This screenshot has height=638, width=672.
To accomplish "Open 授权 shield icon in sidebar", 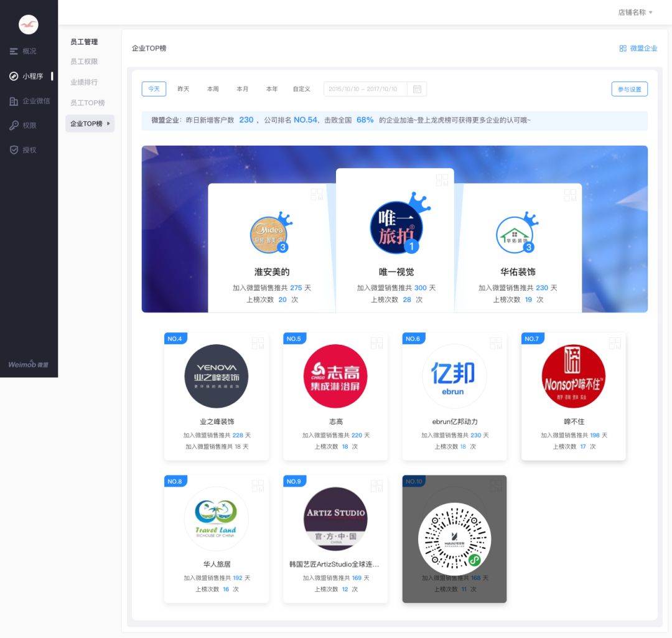I will (14, 150).
